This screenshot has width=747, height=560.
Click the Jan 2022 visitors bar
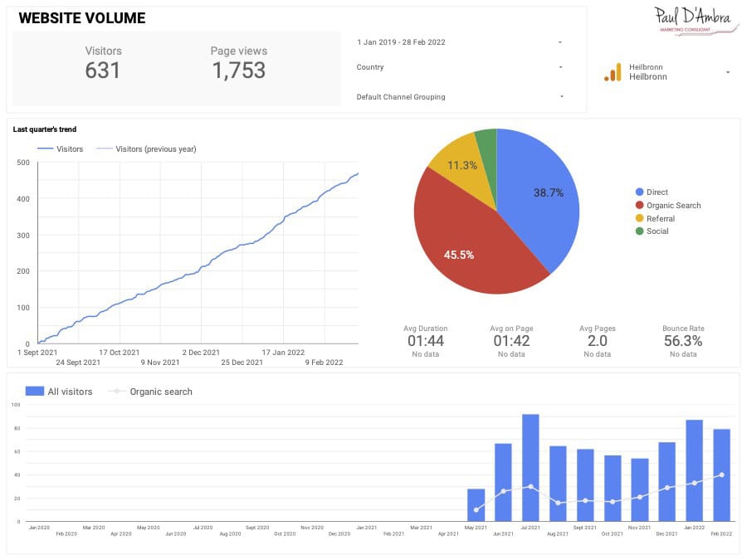[694, 470]
